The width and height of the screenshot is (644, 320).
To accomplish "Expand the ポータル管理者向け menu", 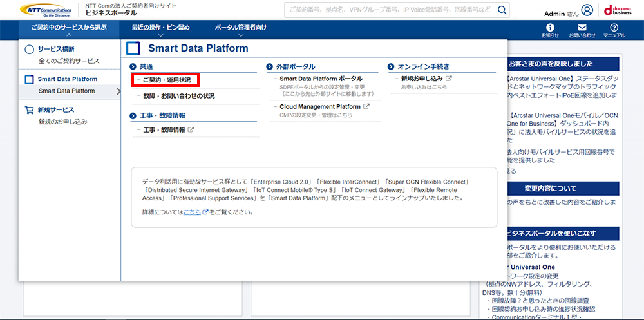I will pyautogui.click(x=241, y=31).
